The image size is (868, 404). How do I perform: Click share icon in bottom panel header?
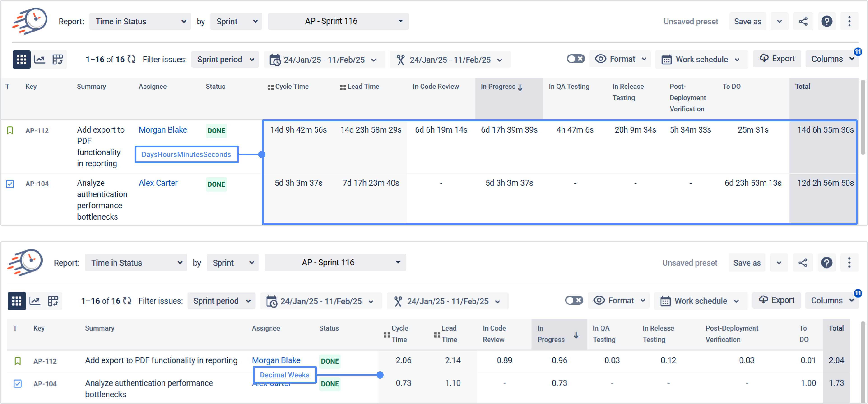[x=803, y=263]
